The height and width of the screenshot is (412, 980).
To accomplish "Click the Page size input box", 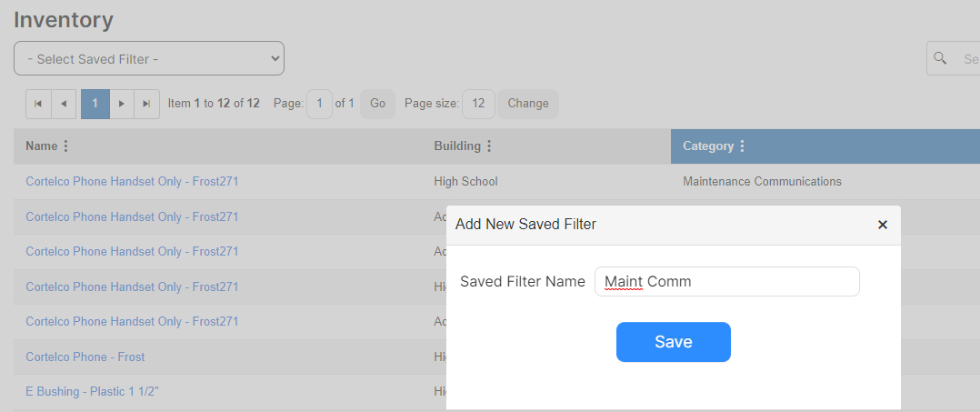I will (x=478, y=104).
